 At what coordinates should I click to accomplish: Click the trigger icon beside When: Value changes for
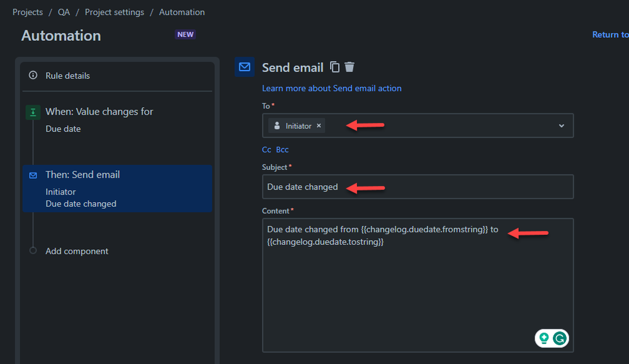[32, 111]
